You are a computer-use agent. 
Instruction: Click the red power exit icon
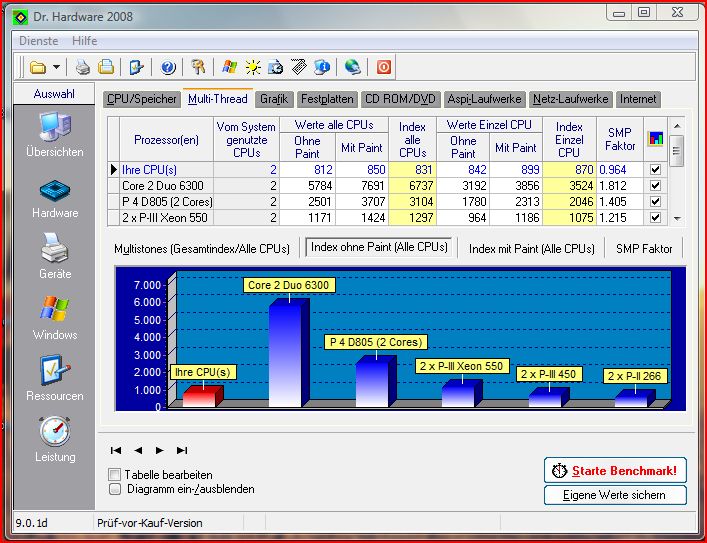coord(384,68)
